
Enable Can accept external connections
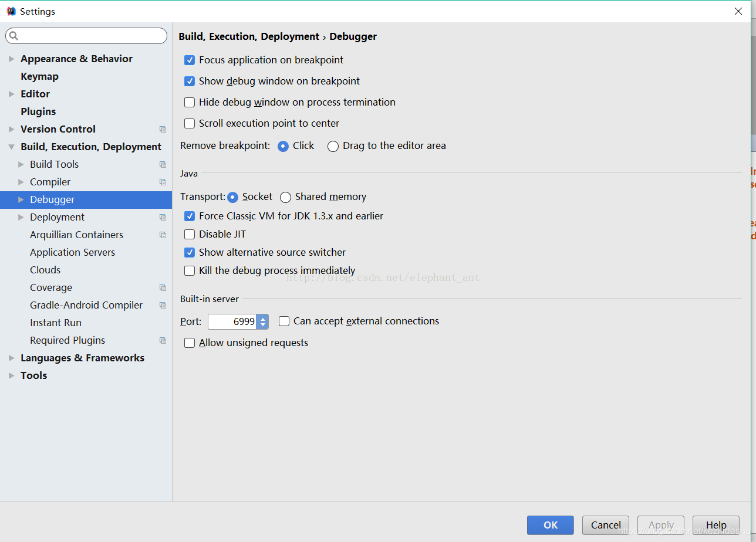pos(284,321)
